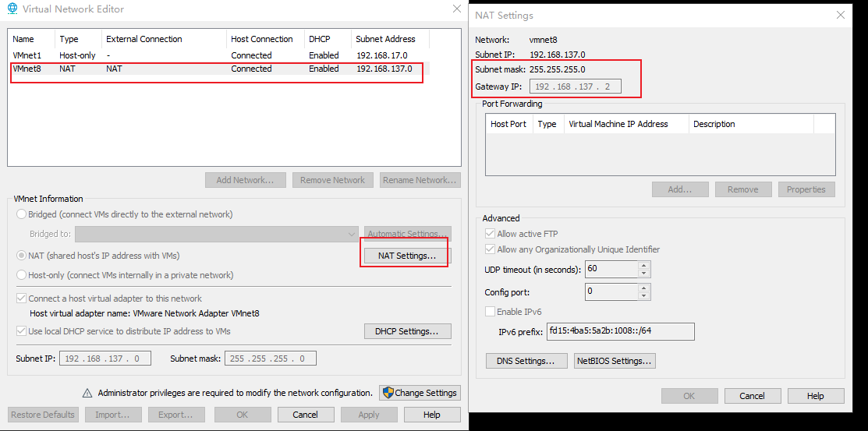Toggle Allow any Organizationally Unique Identifier checkbox
This screenshot has height=431, width=868.
(x=490, y=249)
